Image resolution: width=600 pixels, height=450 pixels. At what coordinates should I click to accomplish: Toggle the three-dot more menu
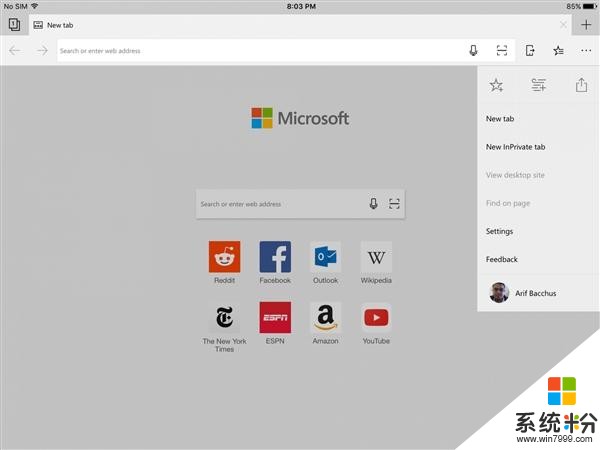tap(586, 51)
